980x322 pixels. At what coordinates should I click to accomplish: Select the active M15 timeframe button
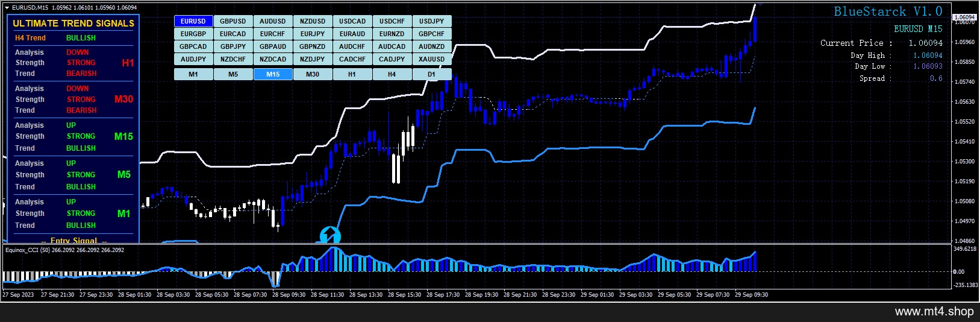[x=273, y=74]
